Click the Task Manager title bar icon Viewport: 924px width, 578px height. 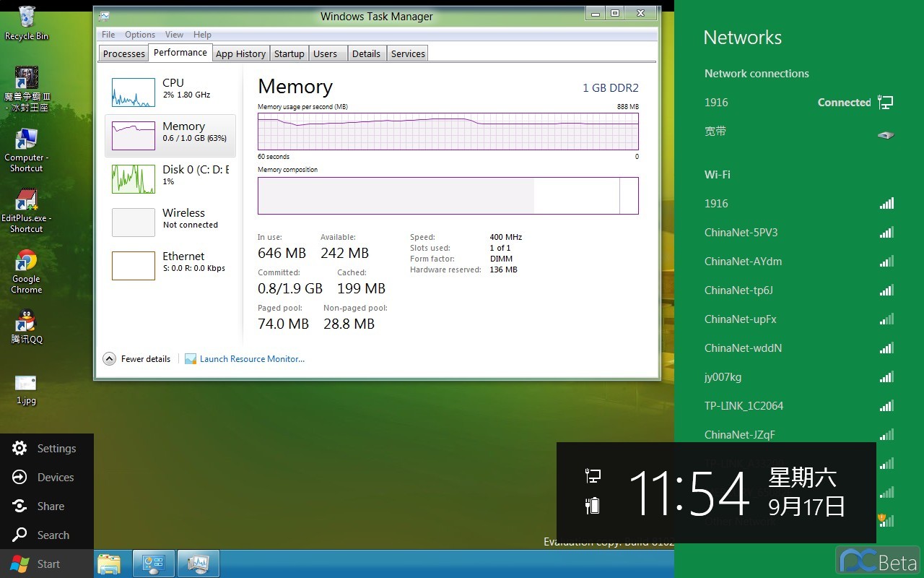click(105, 16)
